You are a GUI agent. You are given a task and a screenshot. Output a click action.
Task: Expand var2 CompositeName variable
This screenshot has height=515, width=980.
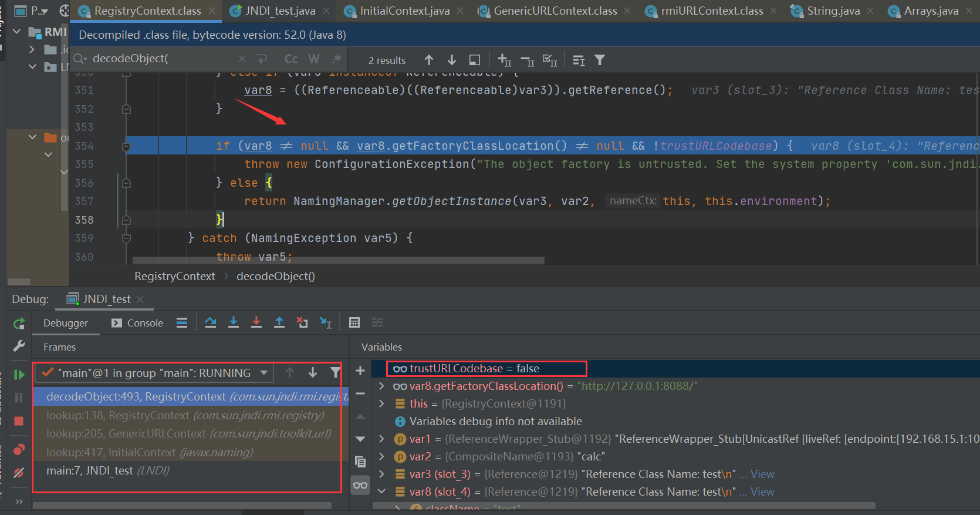pyautogui.click(x=381, y=456)
